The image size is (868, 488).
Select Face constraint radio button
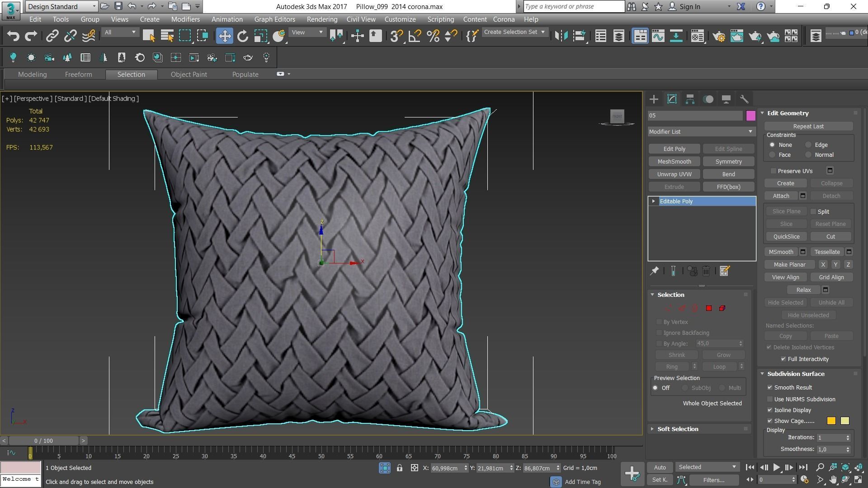[x=772, y=155]
